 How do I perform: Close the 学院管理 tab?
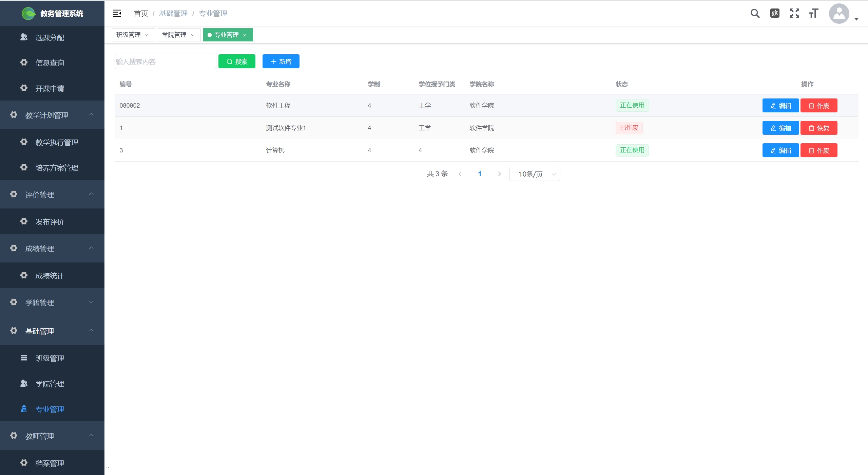pyautogui.click(x=192, y=35)
